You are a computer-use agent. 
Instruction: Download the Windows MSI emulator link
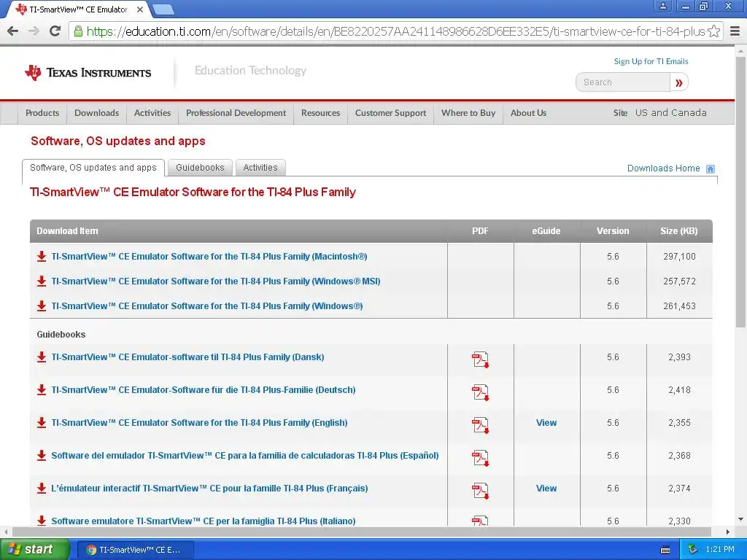tap(216, 281)
